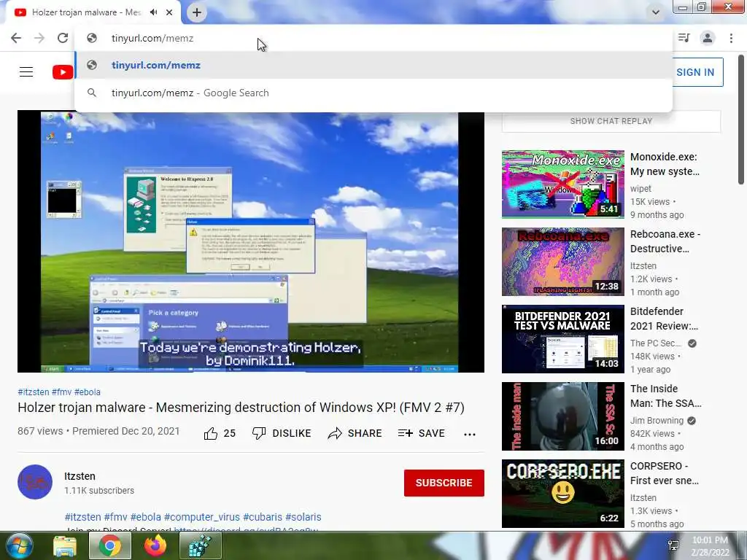The width and height of the screenshot is (747, 560).
Task: Click the SIGN IN button
Action: pyautogui.click(x=697, y=72)
